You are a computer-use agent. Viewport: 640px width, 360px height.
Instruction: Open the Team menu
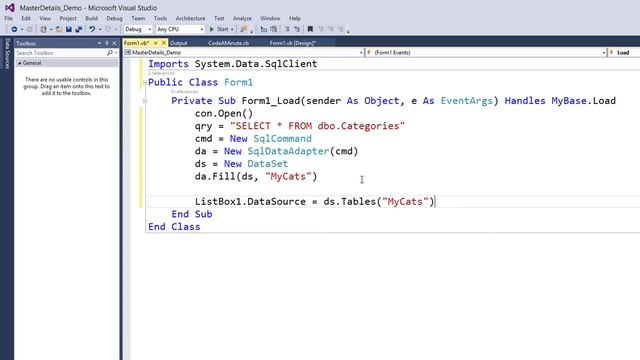pyautogui.click(x=138, y=18)
